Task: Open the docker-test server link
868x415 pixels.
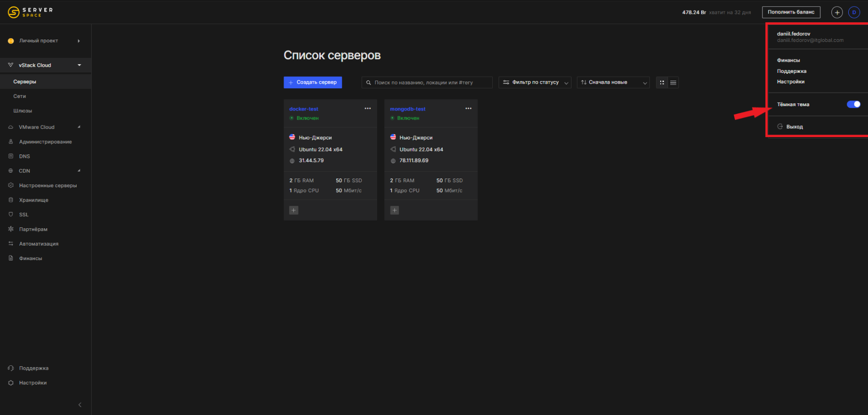Action: [304, 109]
